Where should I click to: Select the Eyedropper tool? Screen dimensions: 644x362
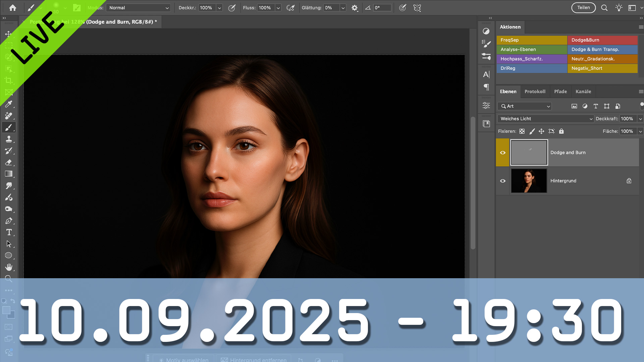(9, 104)
